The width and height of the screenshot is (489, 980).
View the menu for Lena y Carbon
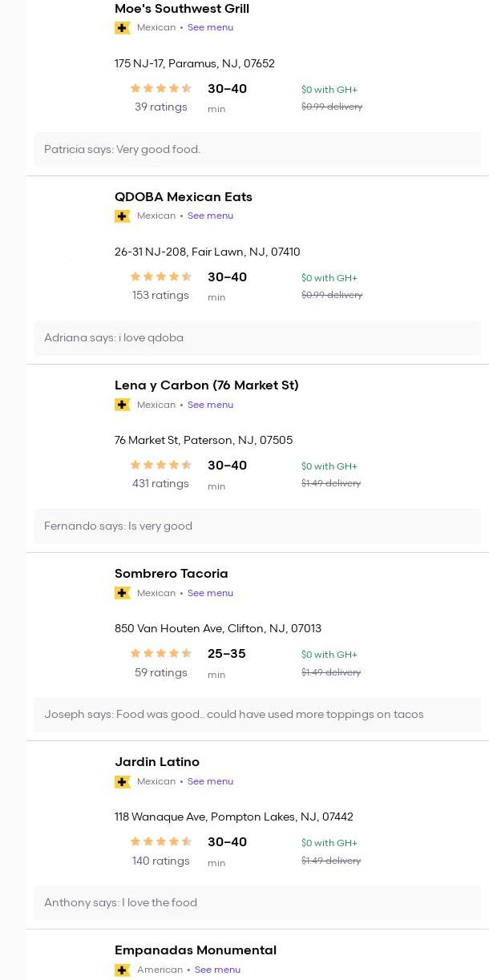[x=210, y=405]
